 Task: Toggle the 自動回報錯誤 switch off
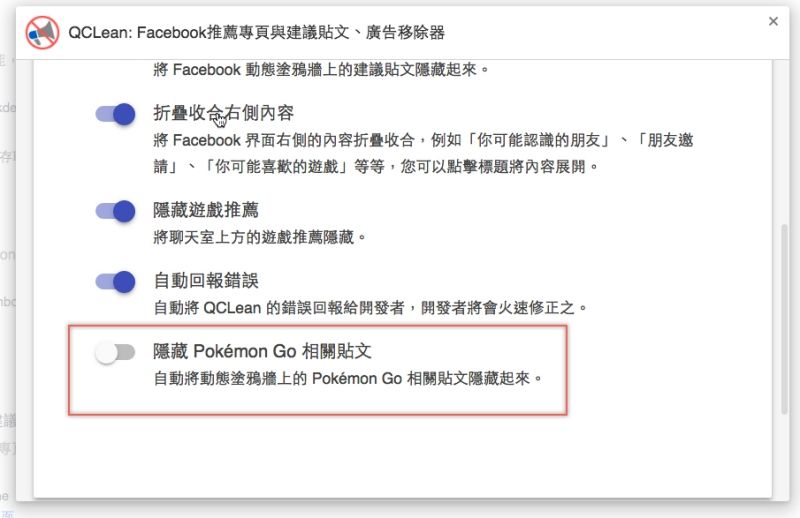pyautogui.click(x=115, y=282)
